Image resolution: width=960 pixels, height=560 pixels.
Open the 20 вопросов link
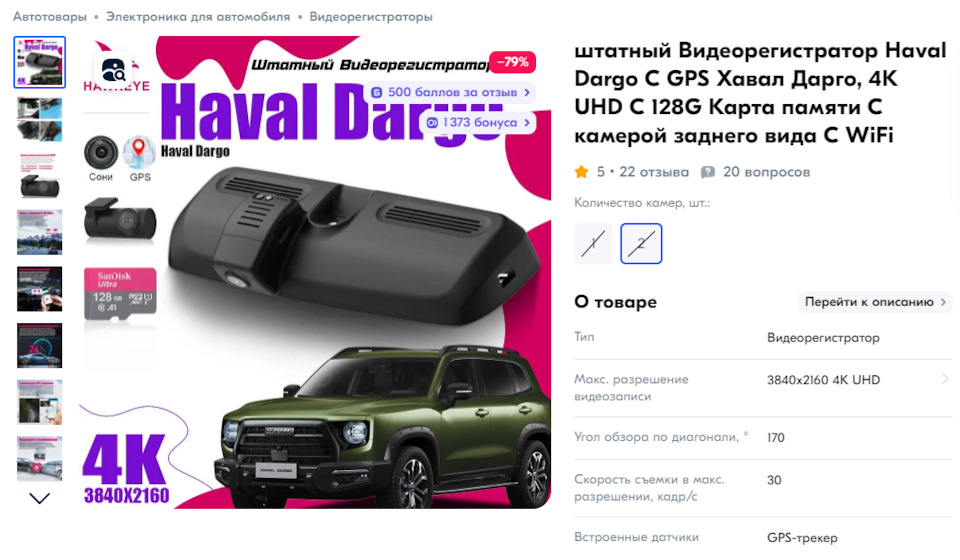767,172
